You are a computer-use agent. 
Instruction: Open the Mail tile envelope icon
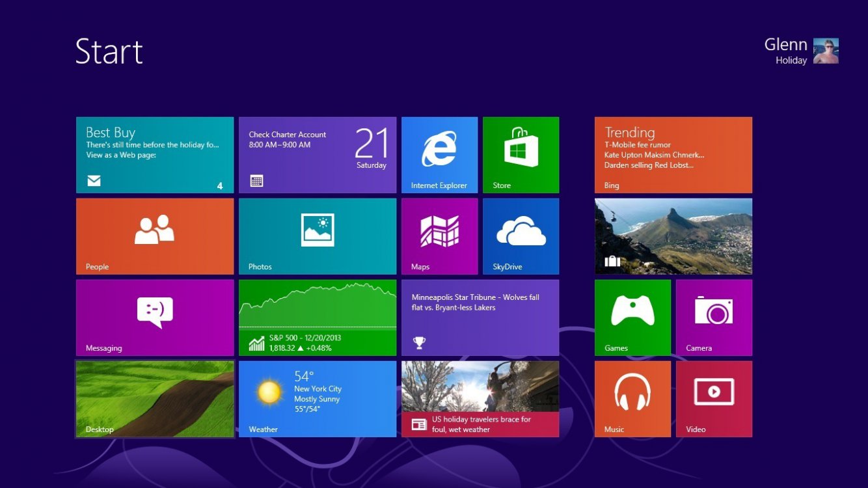click(94, 181)
